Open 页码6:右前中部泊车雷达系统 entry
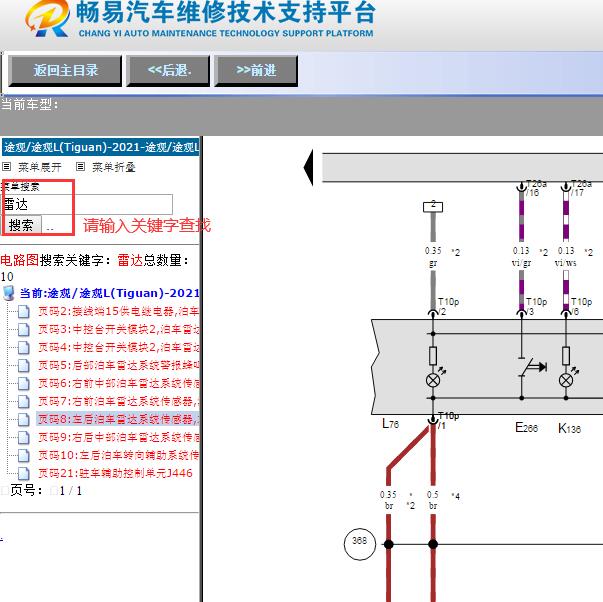The width and height of the screenshot is (603, 602). tap(118, 383)
